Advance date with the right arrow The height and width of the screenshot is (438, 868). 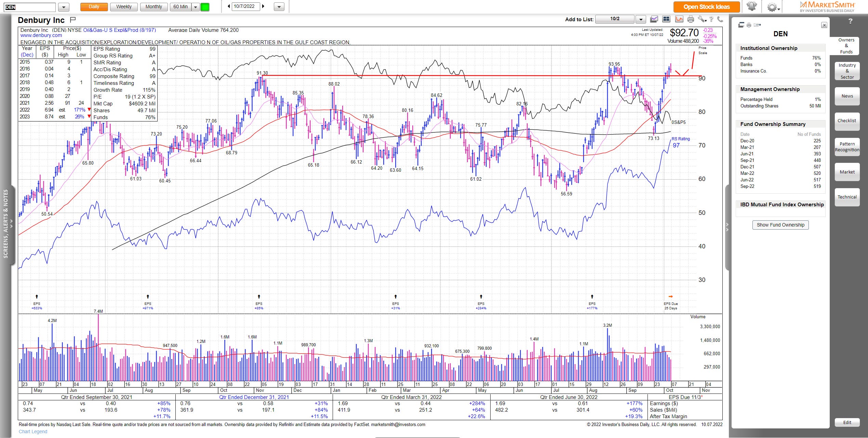pyautogui.click(x=263, y=6)
